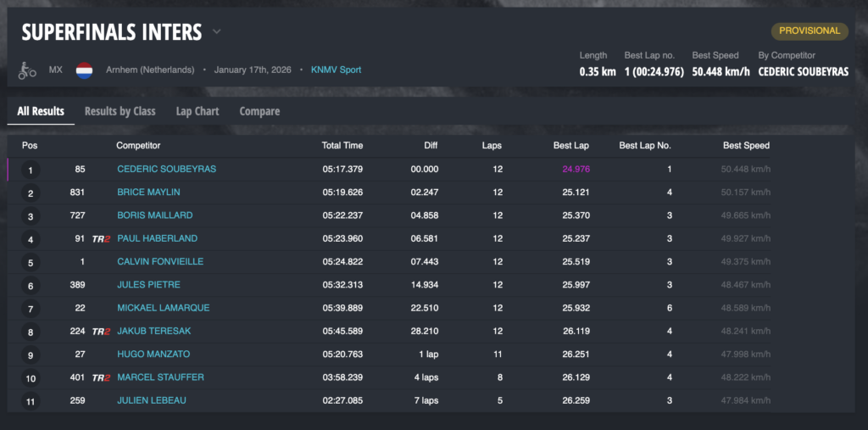The image size is (868, 430).
Task: Select the Compare tab
Action: (x=259, y=111)
